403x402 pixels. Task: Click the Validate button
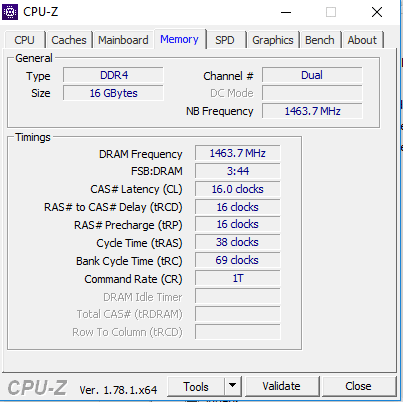(x=282, y=386)
